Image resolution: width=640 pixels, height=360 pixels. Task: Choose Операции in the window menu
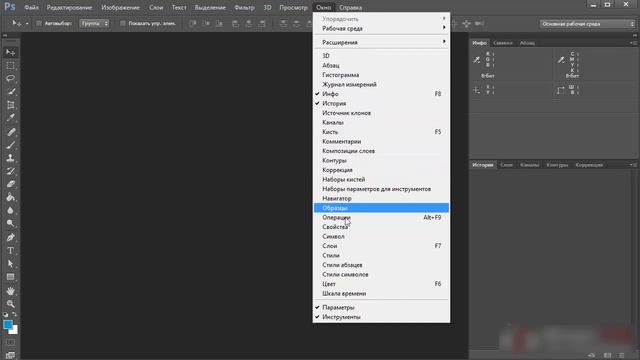381,218
